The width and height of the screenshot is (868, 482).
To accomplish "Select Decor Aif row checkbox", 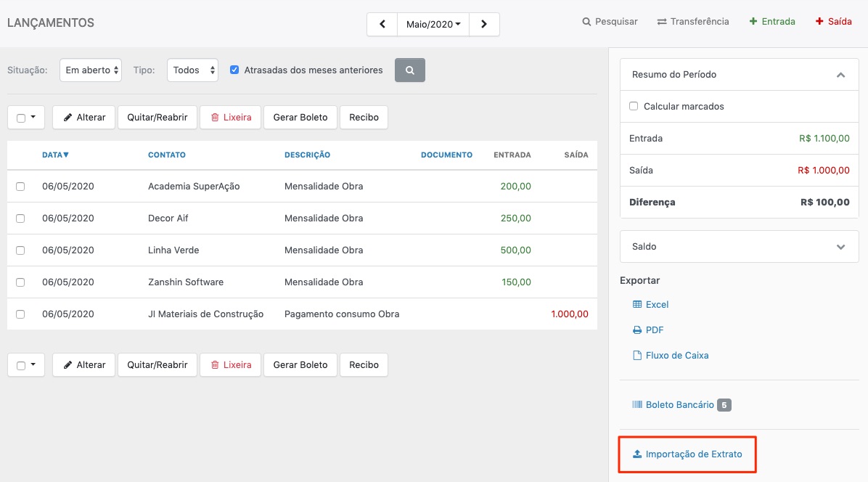I will tap(20, 218).
